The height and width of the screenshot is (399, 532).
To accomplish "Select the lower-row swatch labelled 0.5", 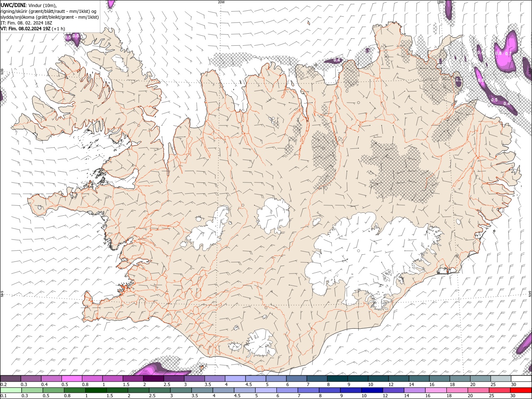I will point(53,390).
